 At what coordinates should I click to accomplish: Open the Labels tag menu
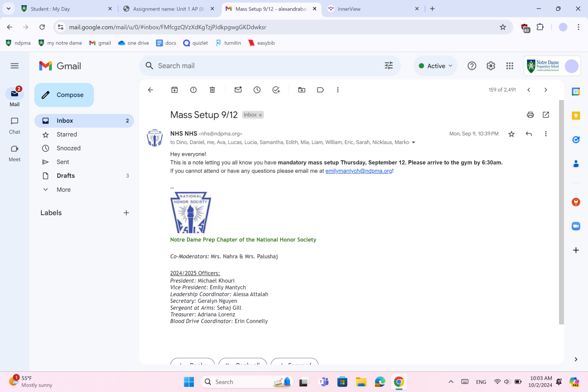321,90
